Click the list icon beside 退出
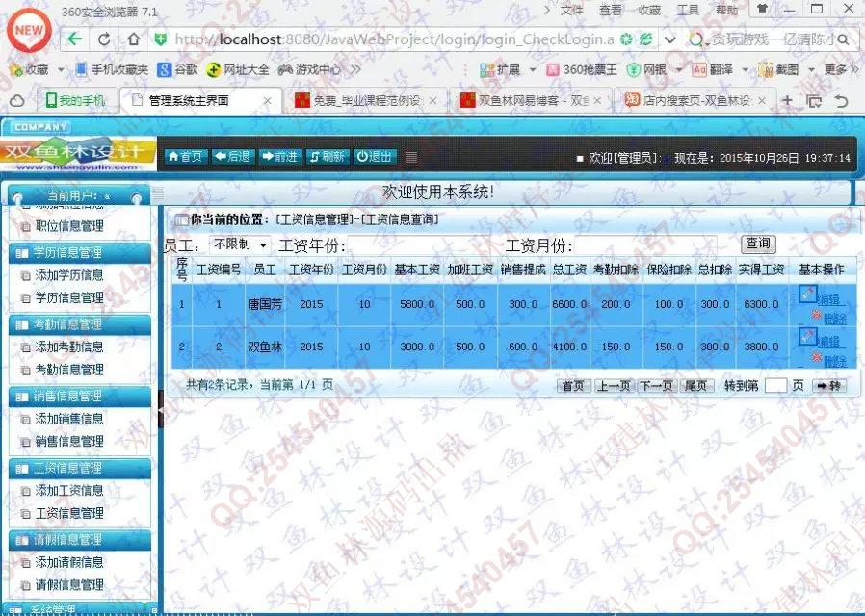The width and height of the screenshot is (865, 616). coord(411,157)
